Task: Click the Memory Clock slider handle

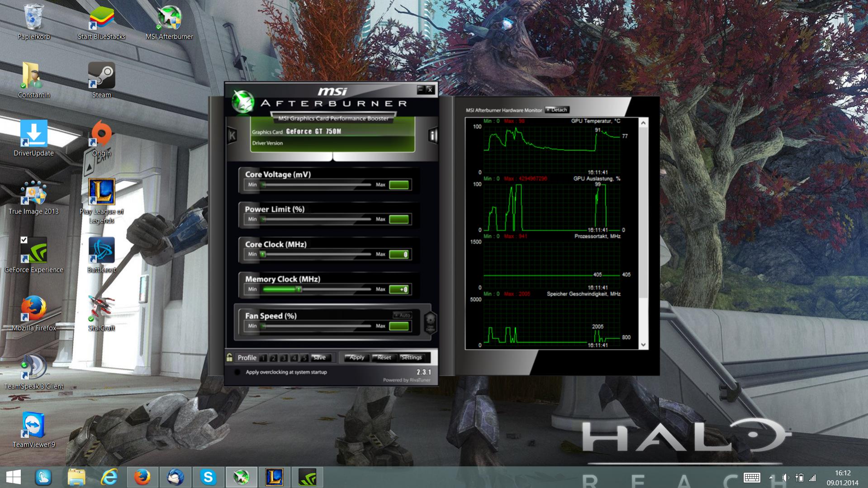Action: point(299,289)
